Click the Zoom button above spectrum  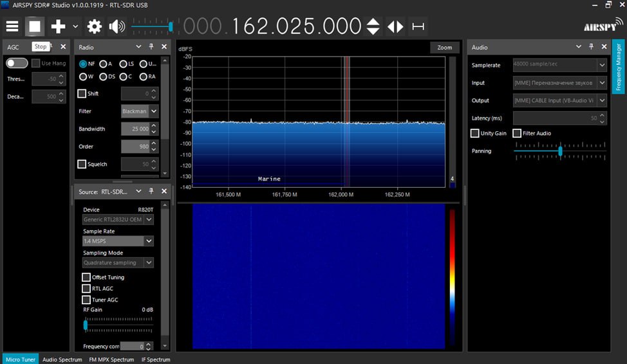tap(444, 48)
